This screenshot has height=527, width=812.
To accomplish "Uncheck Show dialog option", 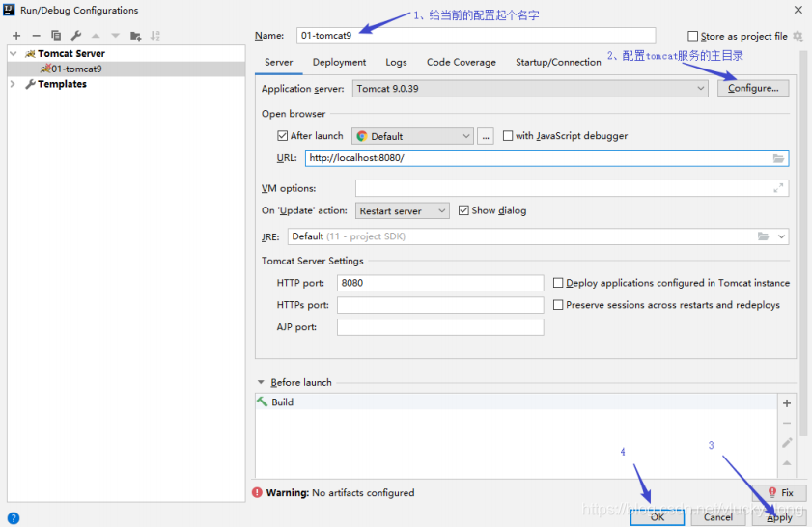I will coord(463,210).
